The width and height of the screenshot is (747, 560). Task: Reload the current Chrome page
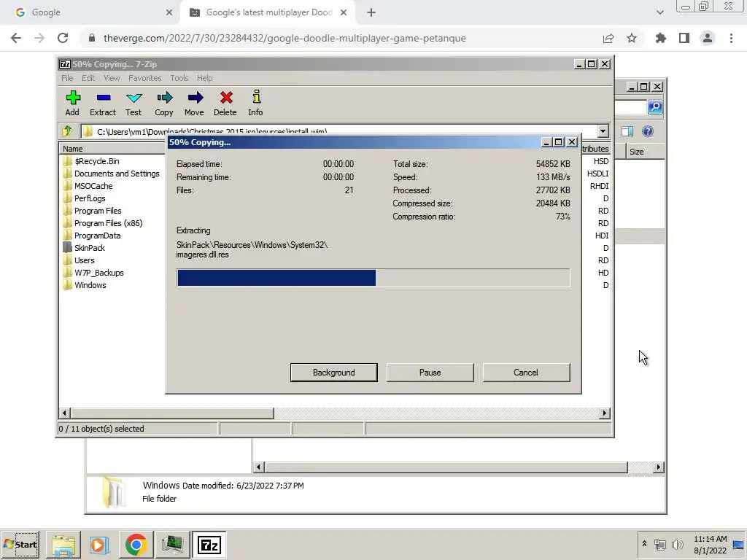(x=63, y=38)
